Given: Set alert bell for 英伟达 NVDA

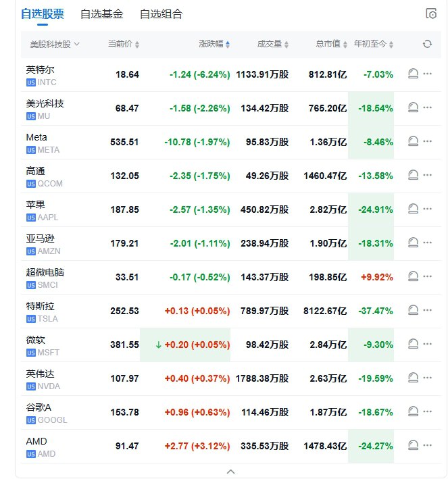Looking at the screenshot, I should click(x=413, y=378).
